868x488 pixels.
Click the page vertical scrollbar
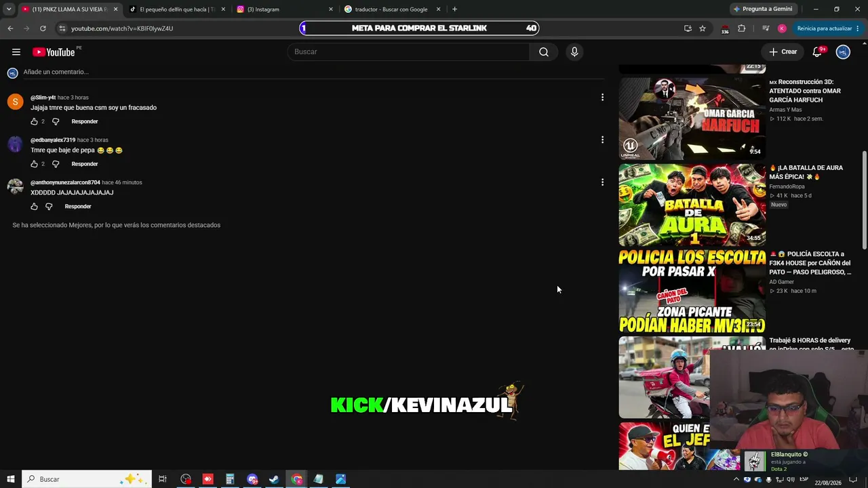click(x=864, y=200)
